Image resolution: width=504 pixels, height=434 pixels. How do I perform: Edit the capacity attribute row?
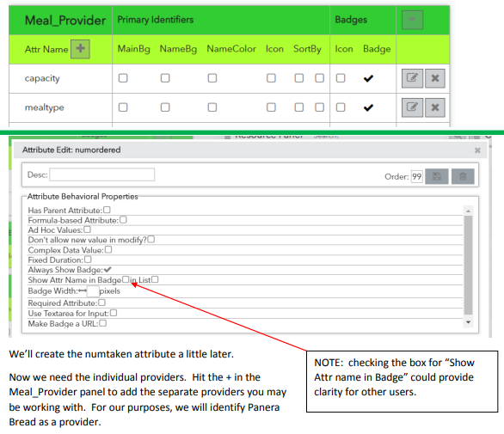[412, 78]
